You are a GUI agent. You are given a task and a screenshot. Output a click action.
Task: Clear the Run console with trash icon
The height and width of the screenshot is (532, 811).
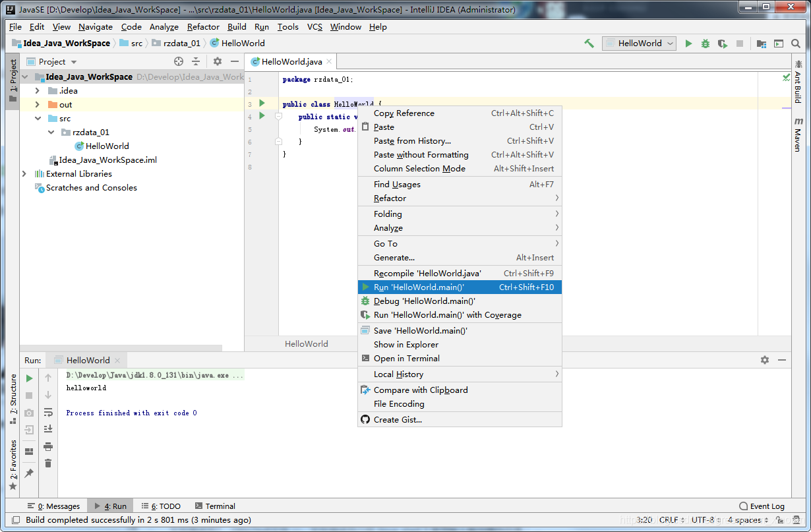coord(48,463)
